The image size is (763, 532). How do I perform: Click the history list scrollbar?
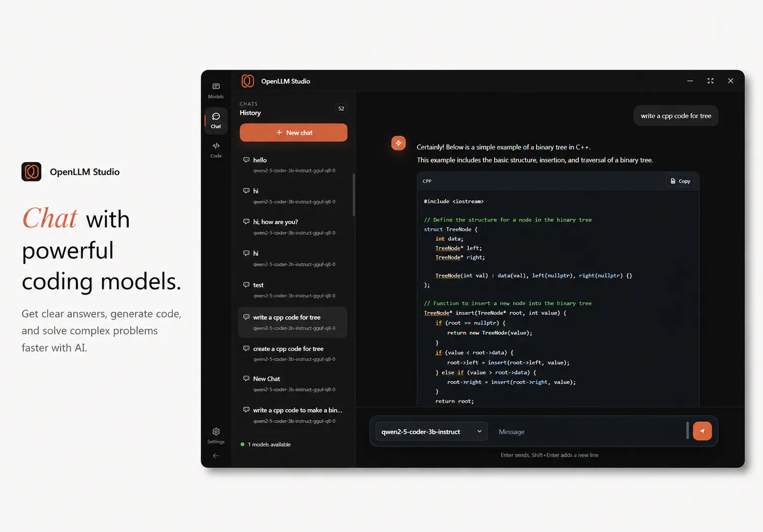[354, 195]
